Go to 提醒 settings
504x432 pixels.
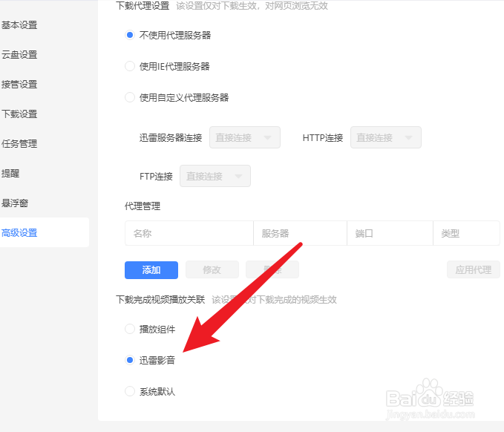click(x=10, y=173)
